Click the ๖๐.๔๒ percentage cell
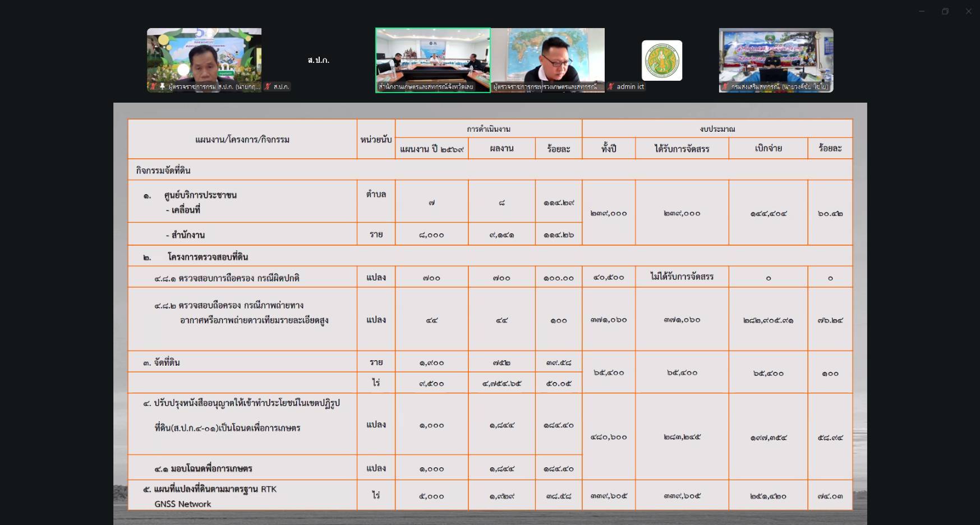Viewport: 980px width, 525px height. point(830,213)
